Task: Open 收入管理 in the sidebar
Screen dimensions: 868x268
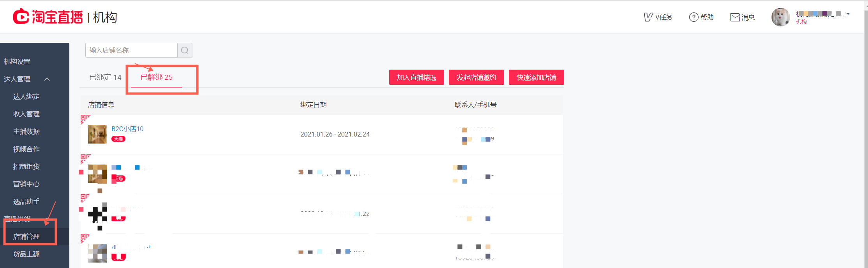Action: tap(26, 114)
